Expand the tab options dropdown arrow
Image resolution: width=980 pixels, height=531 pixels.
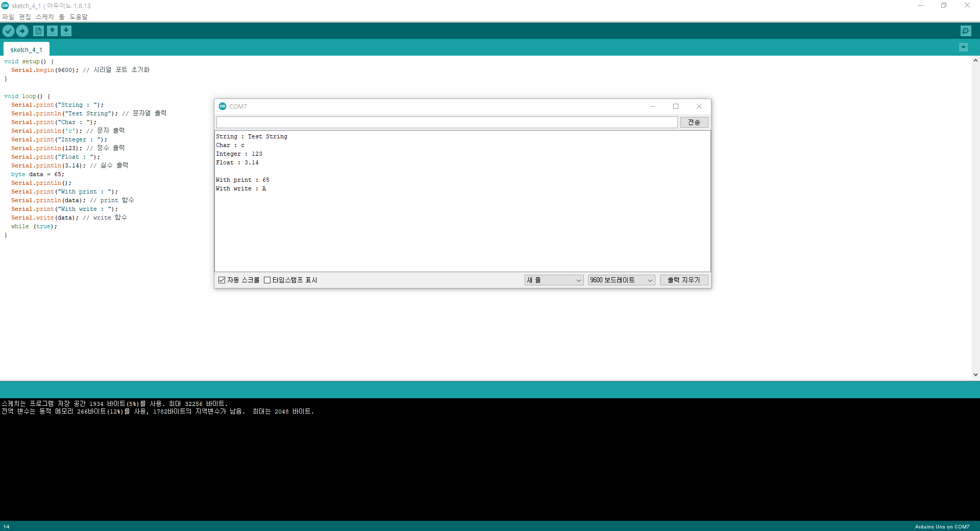click(x=963, y=47)
